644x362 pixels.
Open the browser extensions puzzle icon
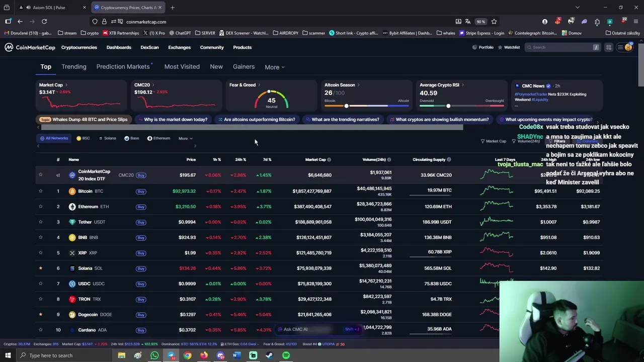tap(597, 22)
